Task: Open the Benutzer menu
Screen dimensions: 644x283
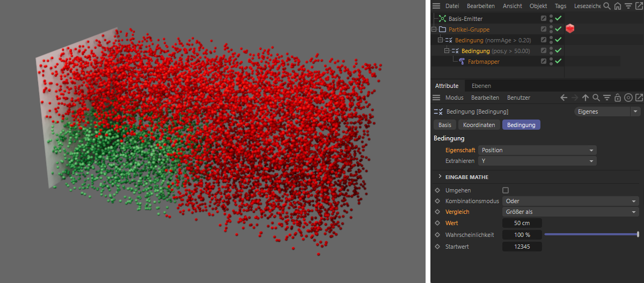Action: coord(518,98)
